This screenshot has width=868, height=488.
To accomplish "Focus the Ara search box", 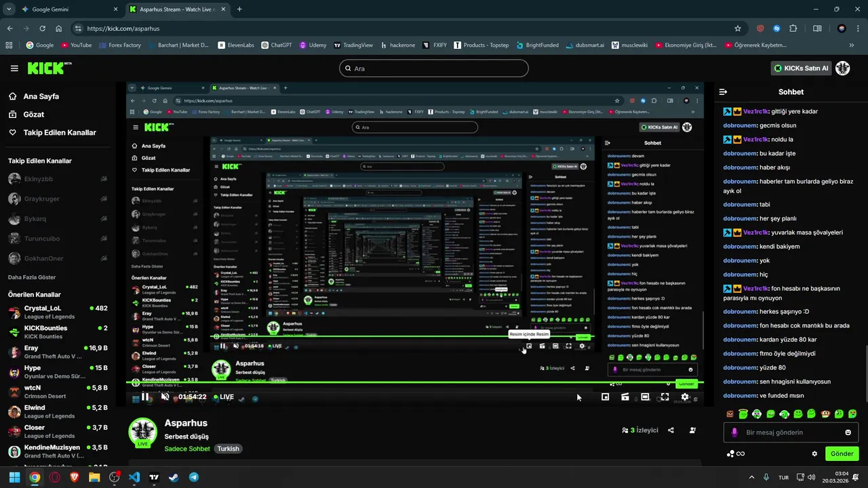I will 434,68.
